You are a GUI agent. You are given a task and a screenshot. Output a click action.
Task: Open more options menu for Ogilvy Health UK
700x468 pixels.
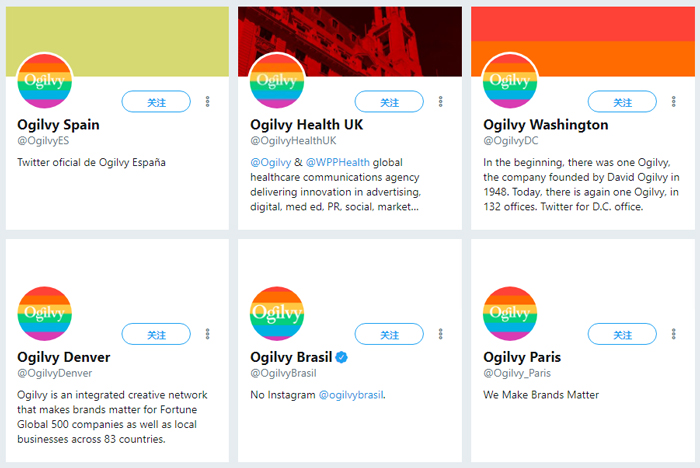coord(441,102)
